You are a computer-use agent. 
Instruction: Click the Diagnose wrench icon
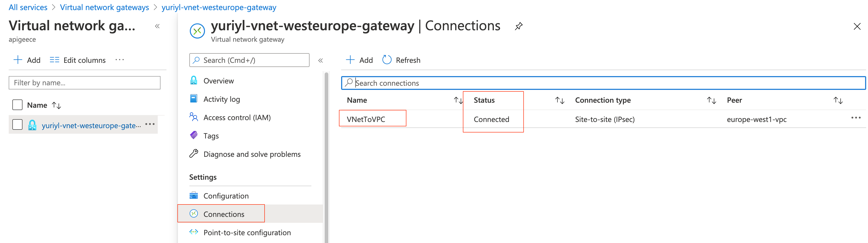[x=194, y=153]
